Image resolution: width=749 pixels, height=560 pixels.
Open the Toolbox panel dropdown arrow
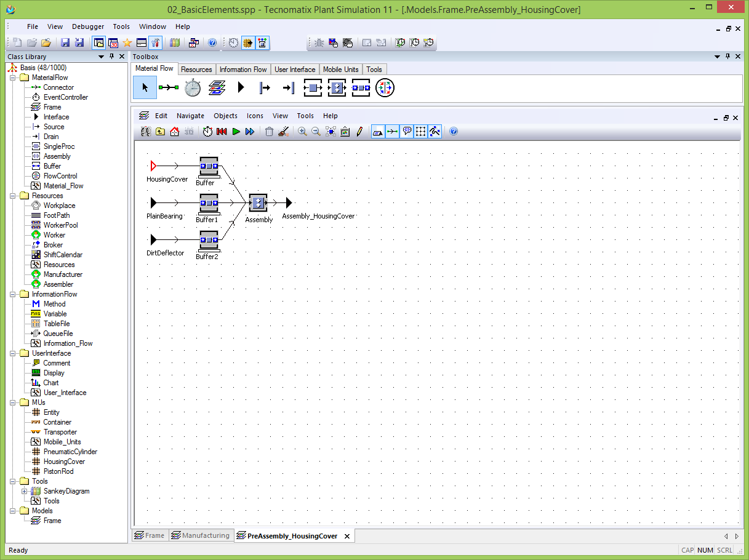point(718,57)
